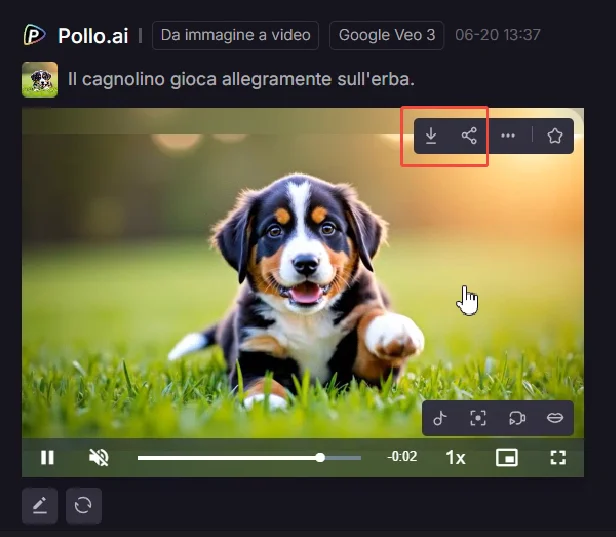The height and width of the screenshot is (537, 616).
Task: Click the 'Pollo.ai' brand name
Action: [x=93, y=36]
